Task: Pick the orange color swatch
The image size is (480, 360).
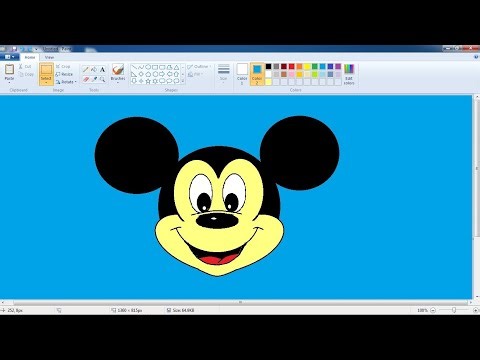Action: coord(299,67)
